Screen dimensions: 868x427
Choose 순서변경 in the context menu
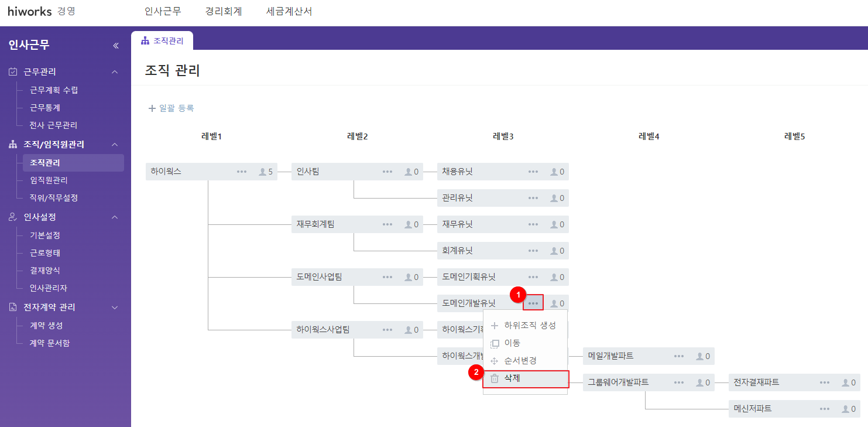520,361
